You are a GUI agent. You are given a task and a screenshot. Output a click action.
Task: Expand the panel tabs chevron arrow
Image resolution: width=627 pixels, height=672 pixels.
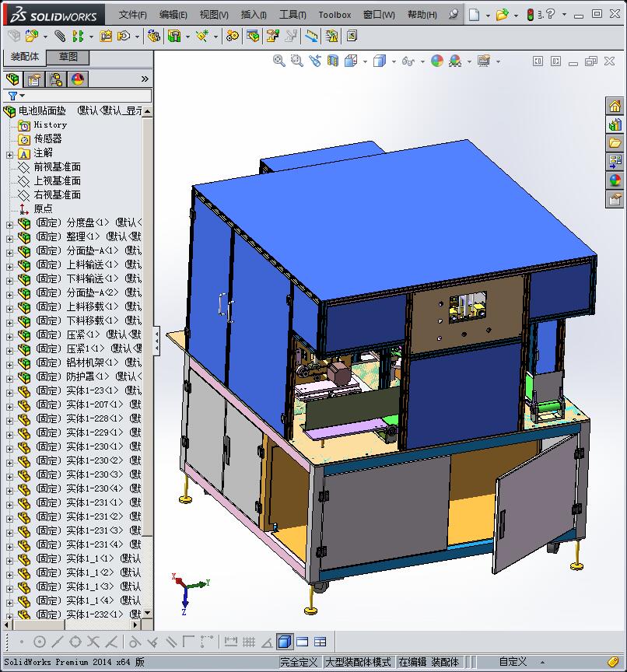pyautogui.click(x=145, y=79)
